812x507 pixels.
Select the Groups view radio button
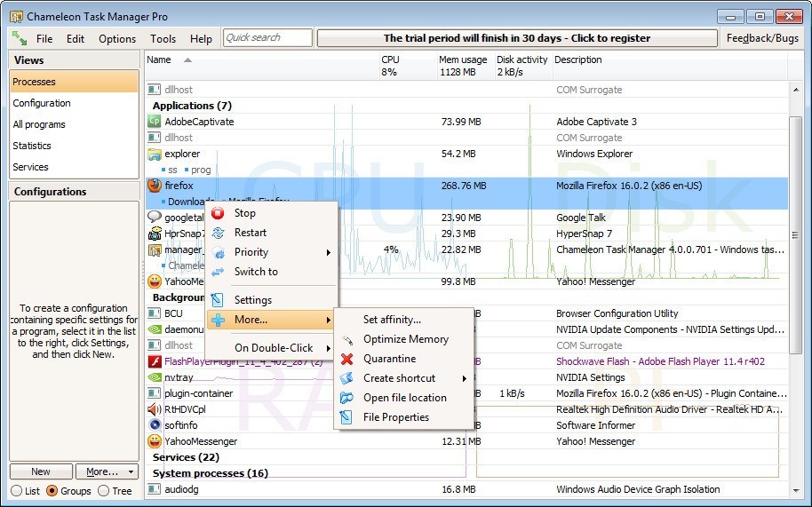click(x=52, y=491)
